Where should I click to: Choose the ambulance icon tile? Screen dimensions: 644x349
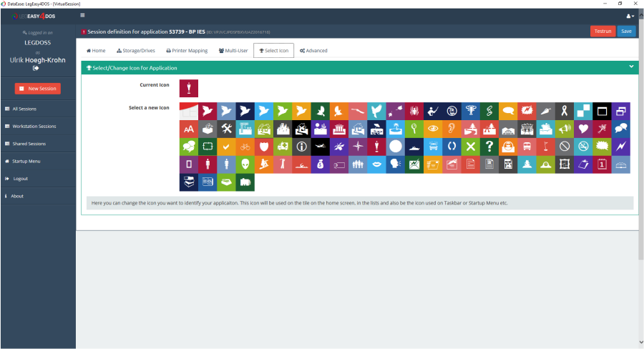[283, 147]
